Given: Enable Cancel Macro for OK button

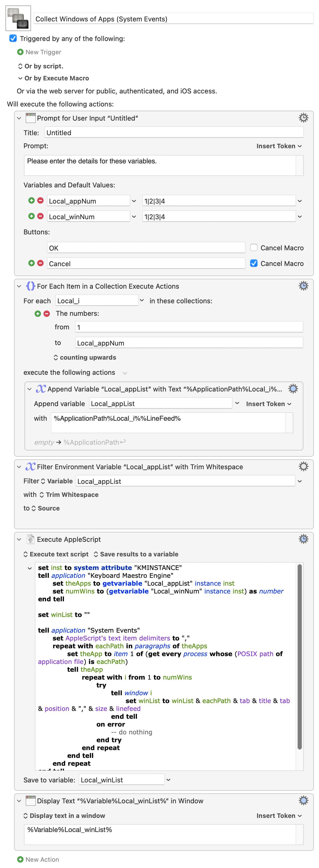Looking at the screenshot, I should coord(254,248).
